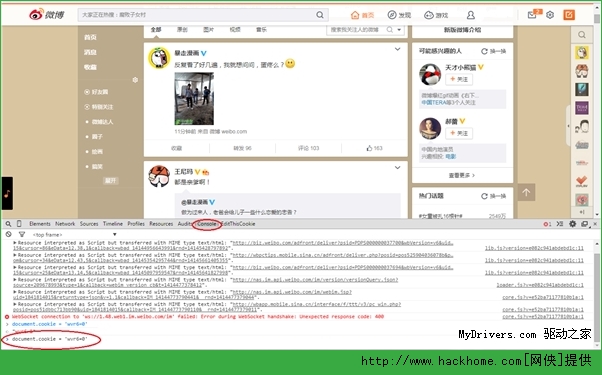Click the DevTools inspect element magnifier icon

(x=8, y=224)
